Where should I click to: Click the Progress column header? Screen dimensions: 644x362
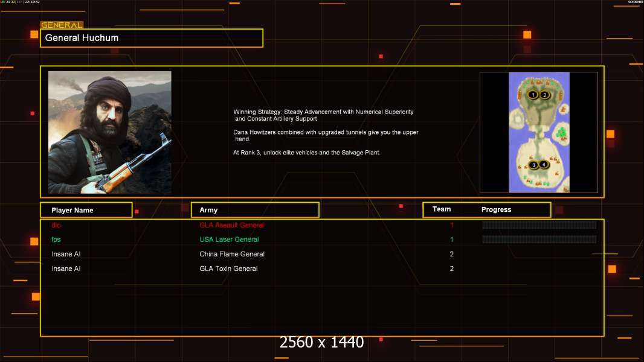(496, 209)
